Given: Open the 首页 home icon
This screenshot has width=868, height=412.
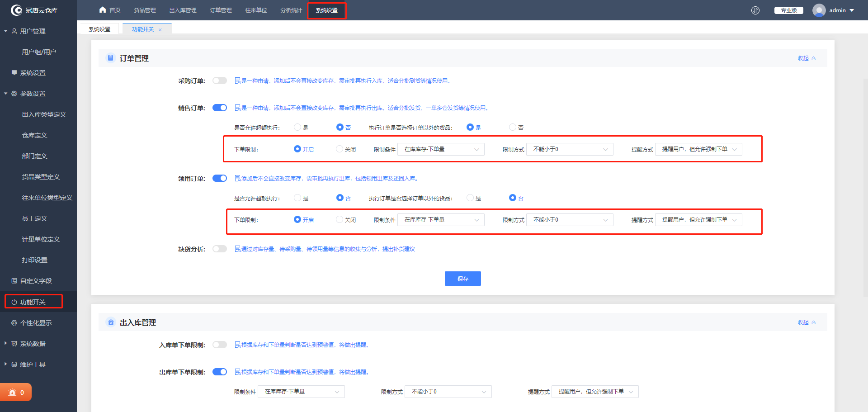Looking at the screenshot, I should [103, 10].
